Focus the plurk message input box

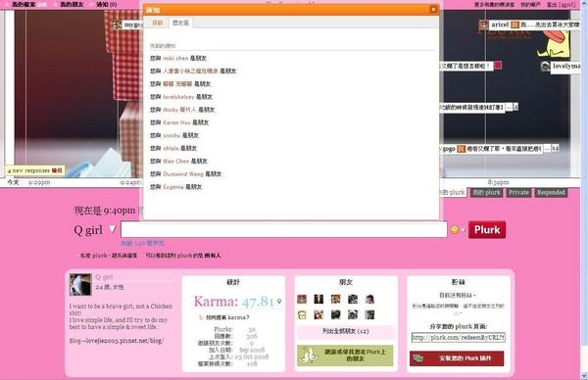coord(284,229)
